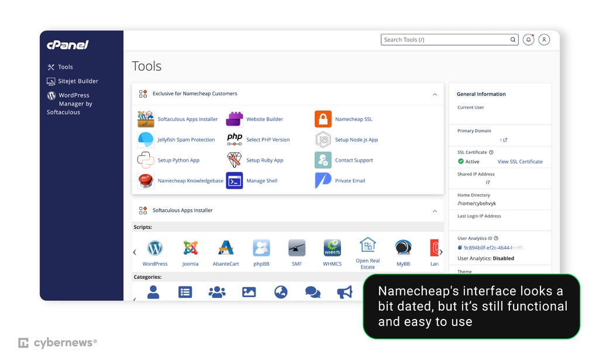The width and height of the screenshot is (599, 364).
Task: Open the notifications bell icon
Action: [x=528, y=40]
